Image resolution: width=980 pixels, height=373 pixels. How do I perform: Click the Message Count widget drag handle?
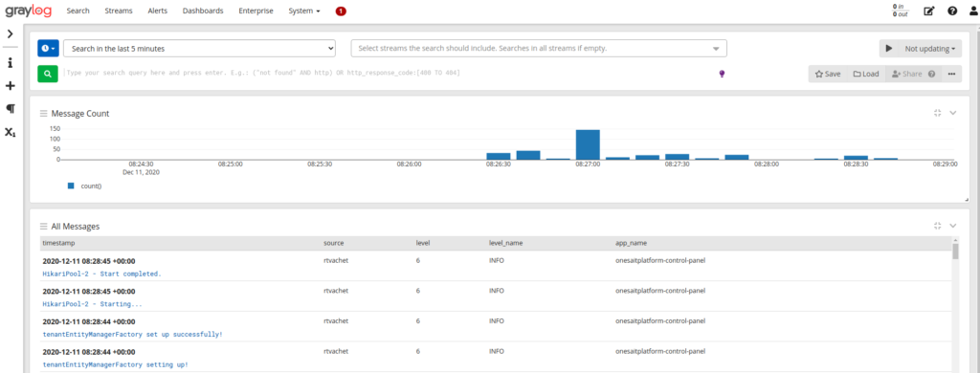(x=43, y=114)
